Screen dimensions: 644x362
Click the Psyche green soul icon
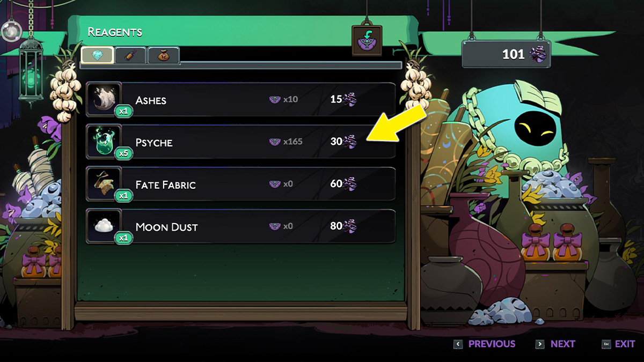104,142
